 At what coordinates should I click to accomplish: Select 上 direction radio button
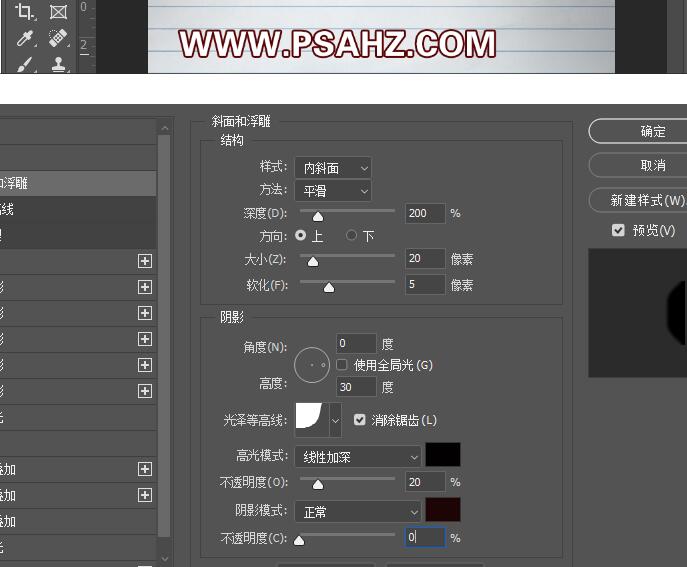point(301,235)
